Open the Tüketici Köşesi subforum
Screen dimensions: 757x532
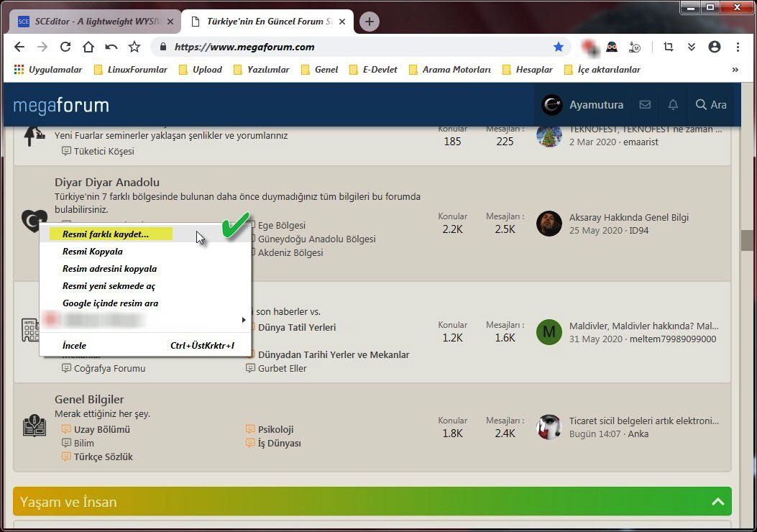coord(104,152)
